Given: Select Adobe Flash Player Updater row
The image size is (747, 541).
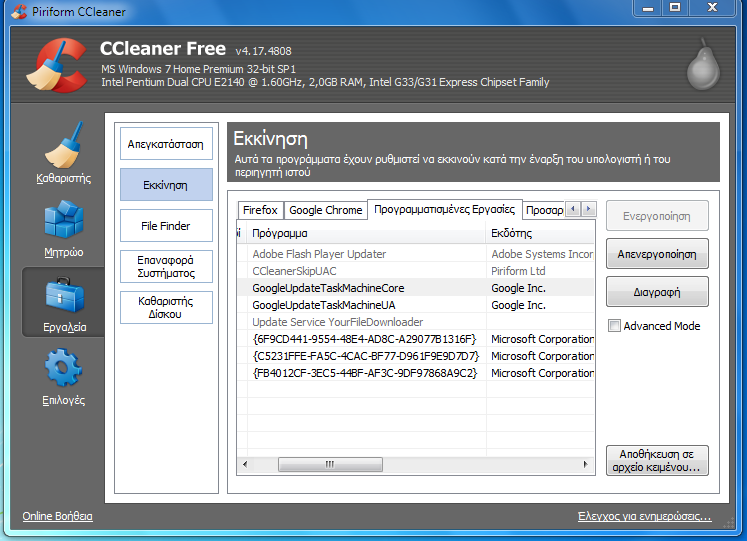Looking at the screenshot, I should point(415,254).
